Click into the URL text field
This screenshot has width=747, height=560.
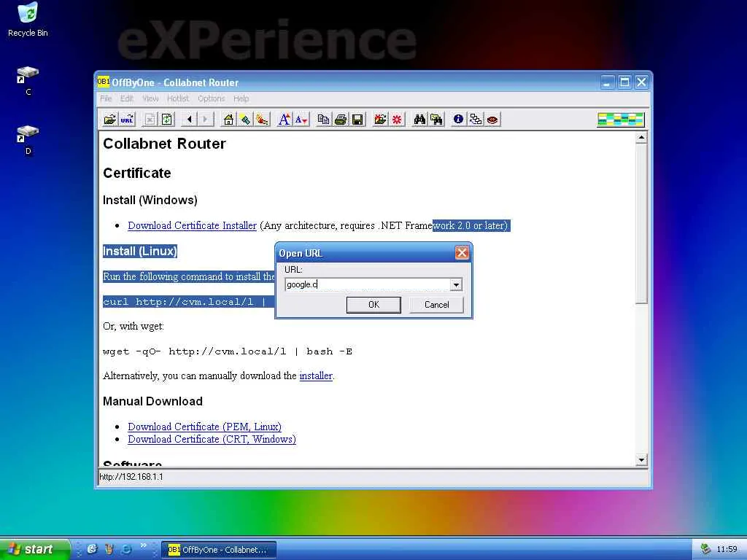(368, 285)
